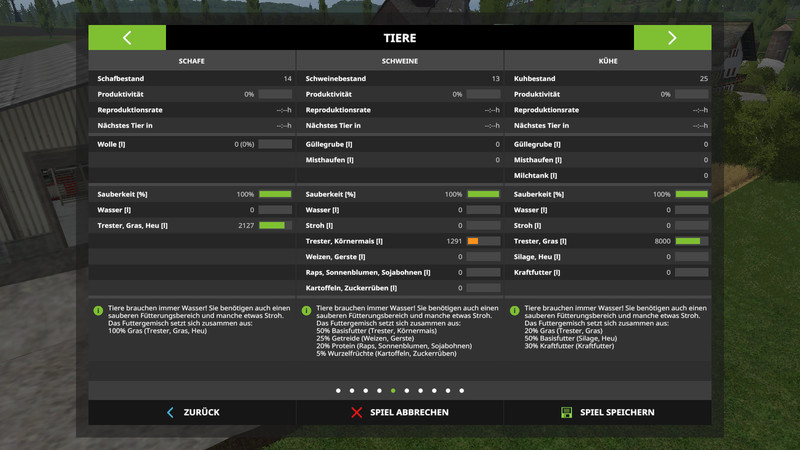
Task: Select the SCHAFE column header
Action: tap(192, 61)
